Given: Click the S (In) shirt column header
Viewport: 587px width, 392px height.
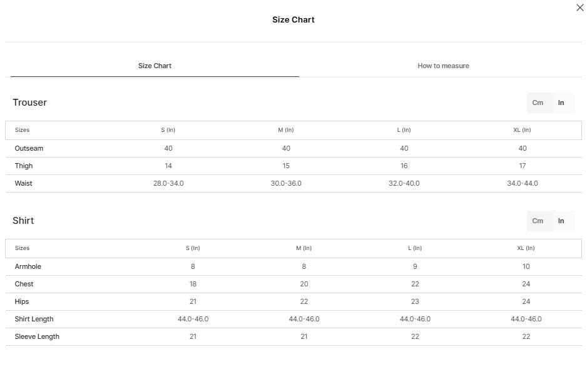Looking at the screenshot, I should pos(193,248).
